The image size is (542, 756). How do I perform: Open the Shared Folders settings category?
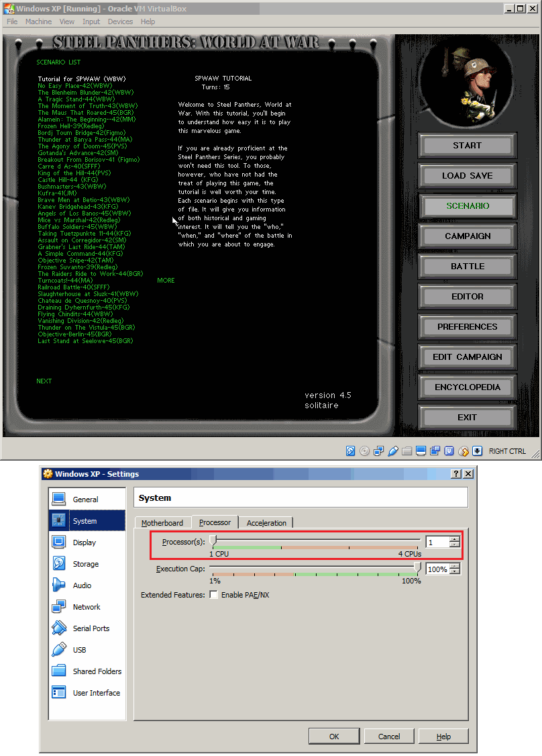pos(87,671)
